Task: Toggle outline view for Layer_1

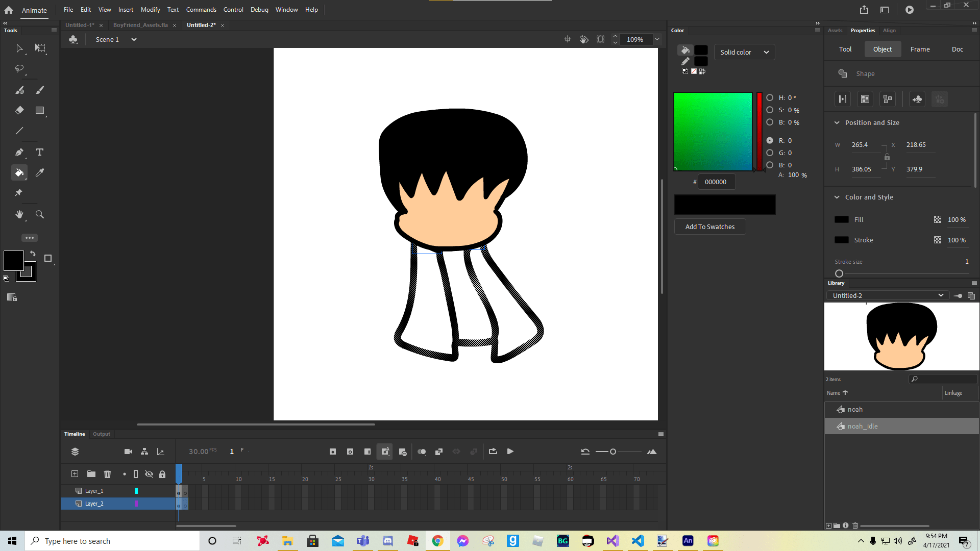Action: pos(136,491)
